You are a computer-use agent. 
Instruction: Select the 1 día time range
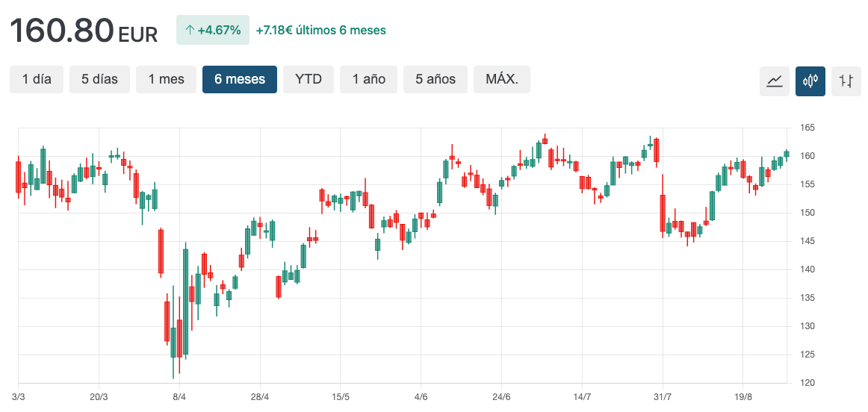coord(37,79)
